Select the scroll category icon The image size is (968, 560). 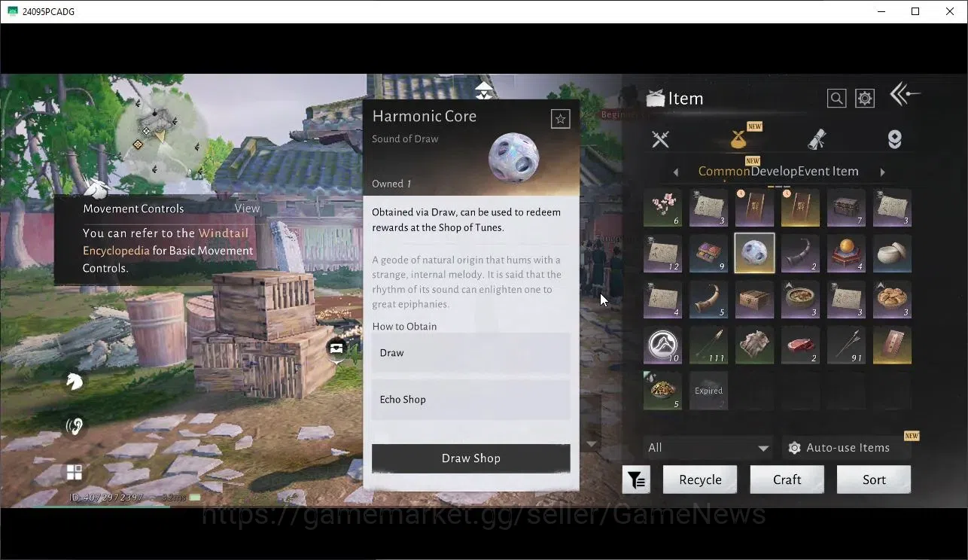(x=817, y=138)
